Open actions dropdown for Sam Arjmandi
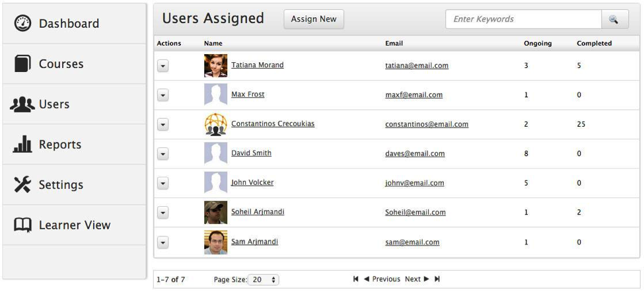This screenshot has width=644, height=292. [163, 242]
